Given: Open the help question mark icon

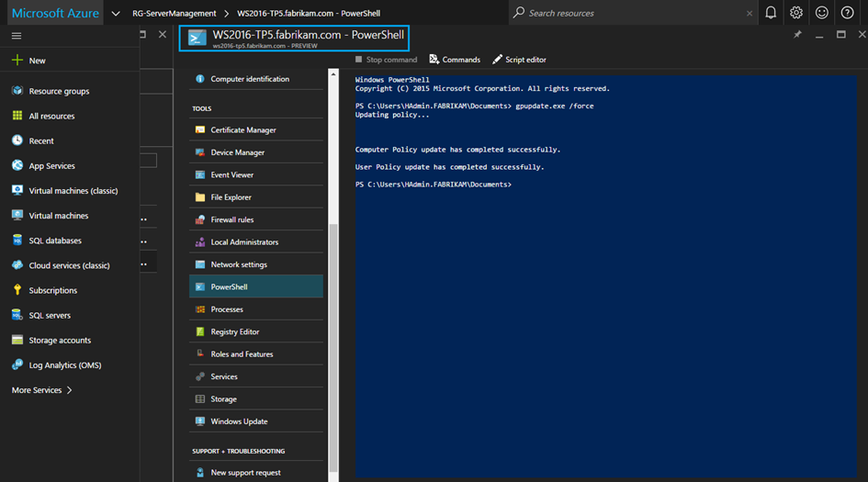Looking at the screenshot, I should click(x=847, y=13).
